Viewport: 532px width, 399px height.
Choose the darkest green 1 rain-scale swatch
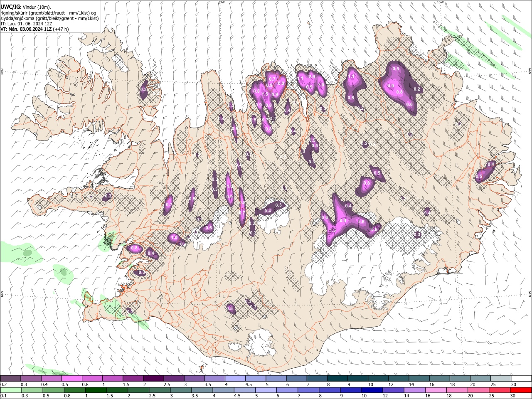pyautogui.click(x=96, y=390)
